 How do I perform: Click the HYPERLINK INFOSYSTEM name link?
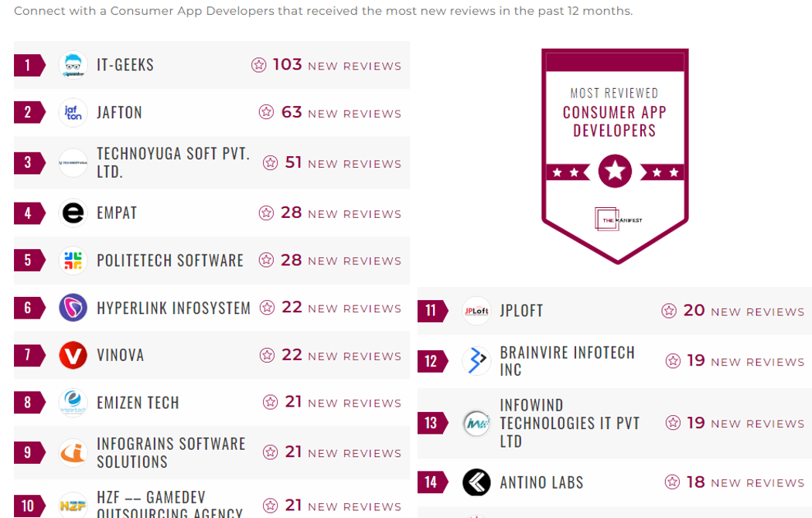tap(173, 308)
